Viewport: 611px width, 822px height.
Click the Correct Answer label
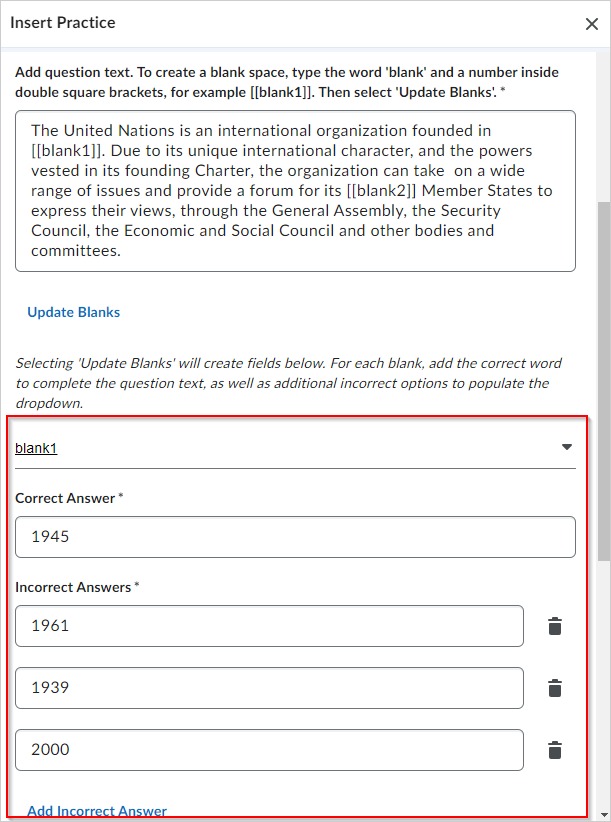point(65,498)
